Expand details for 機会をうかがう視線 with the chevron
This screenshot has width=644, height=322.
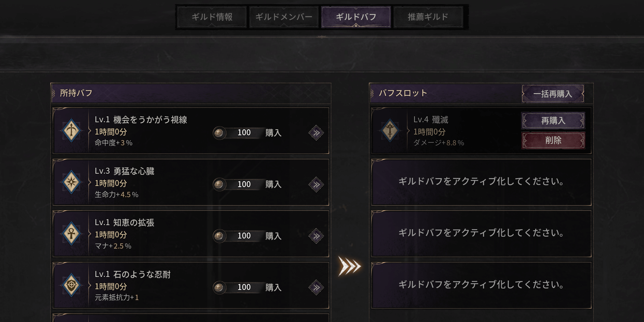[x=316, y=132]
